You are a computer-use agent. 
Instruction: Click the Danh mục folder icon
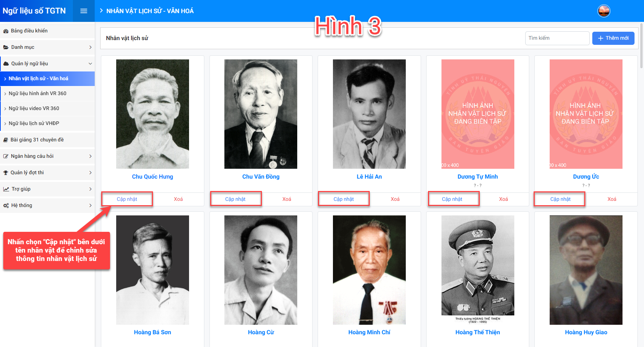click(x=6, y=47)
